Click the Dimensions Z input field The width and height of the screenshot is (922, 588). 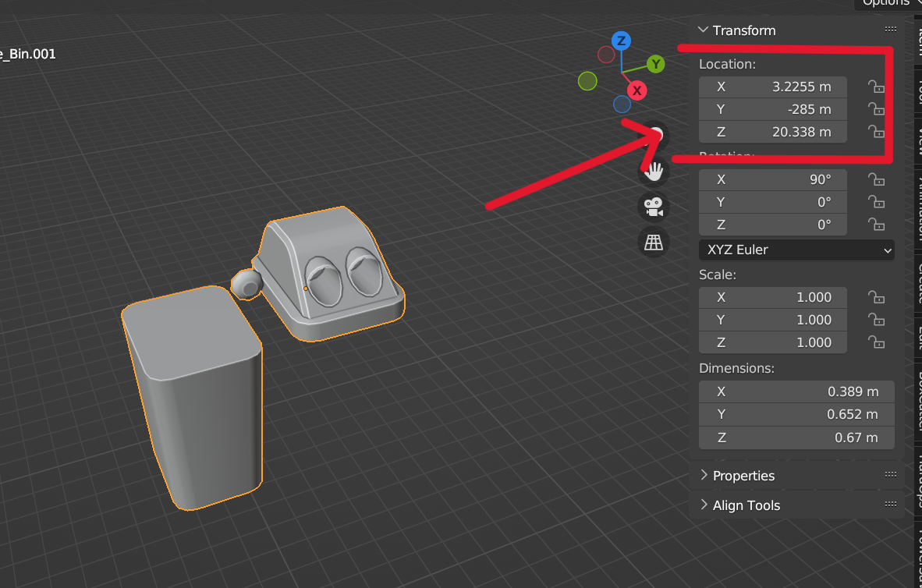pyautogui.click(x=796, y=437)
